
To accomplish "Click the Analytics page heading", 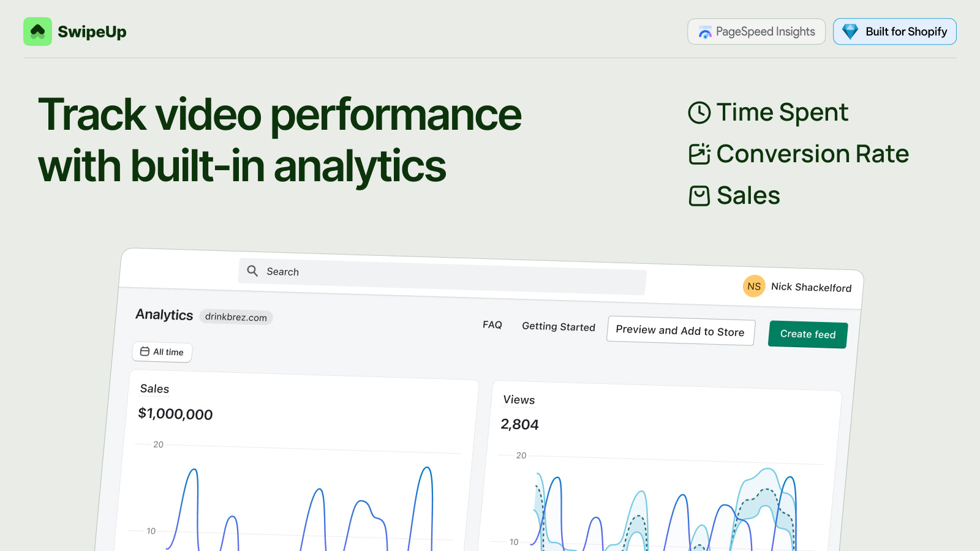I will [x=164, y=315].
